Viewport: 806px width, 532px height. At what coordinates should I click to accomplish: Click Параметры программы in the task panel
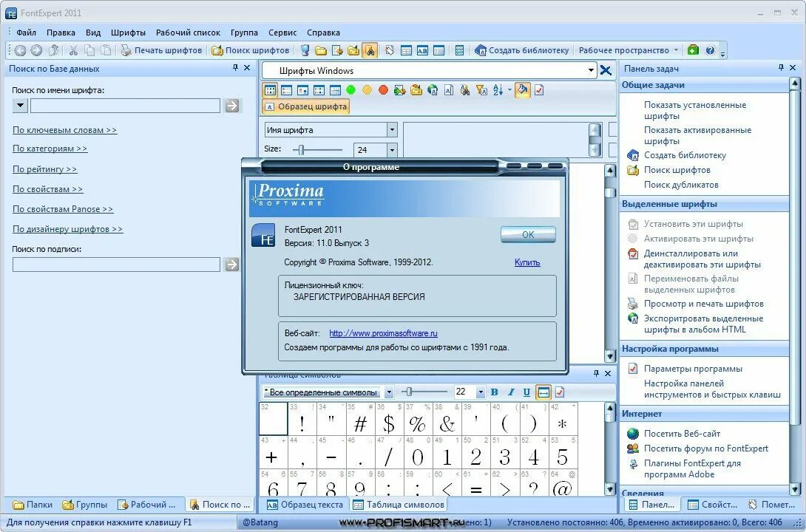[693, 369]
